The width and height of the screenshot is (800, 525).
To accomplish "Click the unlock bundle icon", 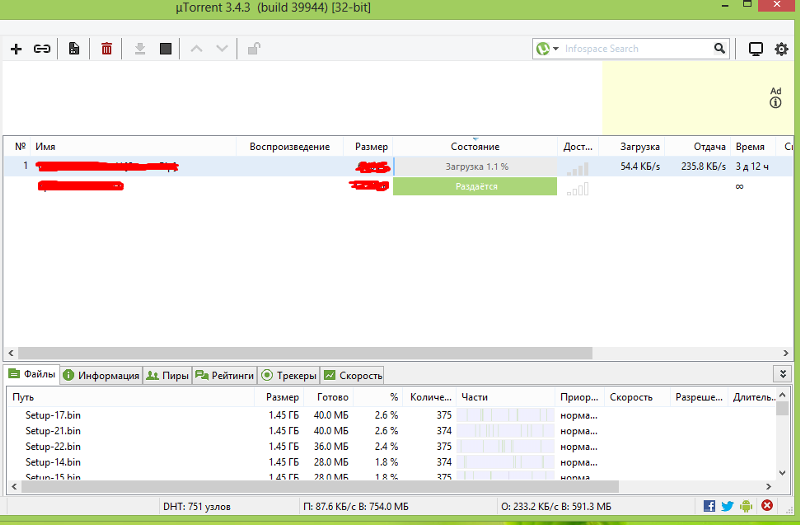I will (x=254, y=49).
